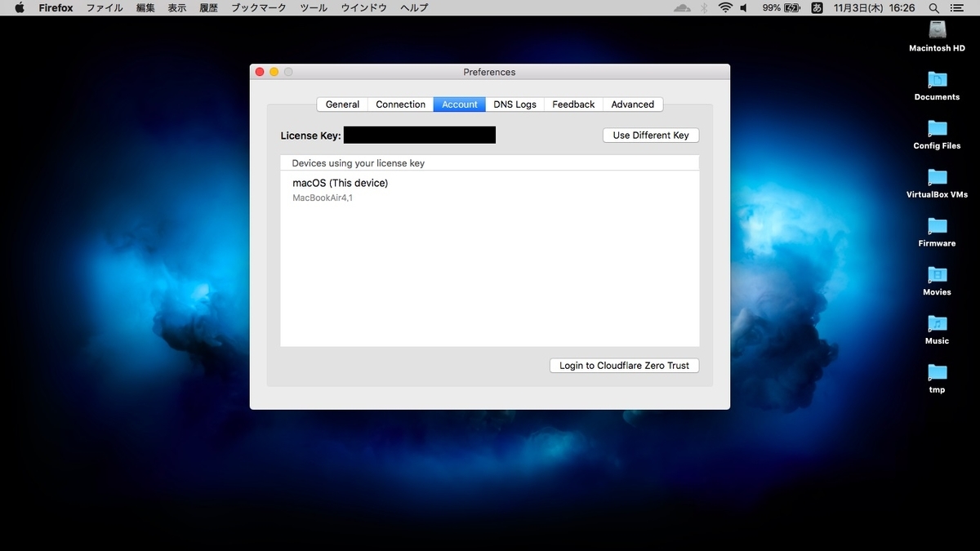Open Notification Center list icon
The width and height of the screenshot is (980, 551).
coord(959,7)
